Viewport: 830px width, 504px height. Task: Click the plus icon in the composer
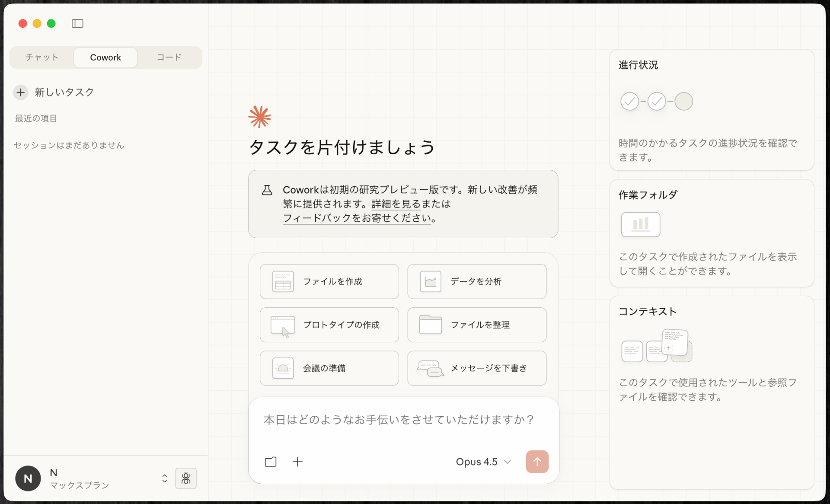click(x=298, y=462)
